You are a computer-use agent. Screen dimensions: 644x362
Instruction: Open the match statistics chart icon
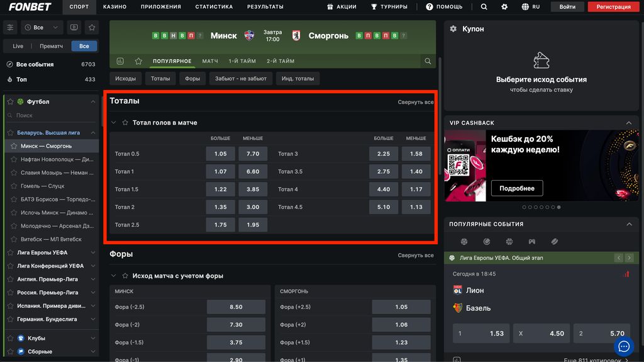tap(120, 61)
